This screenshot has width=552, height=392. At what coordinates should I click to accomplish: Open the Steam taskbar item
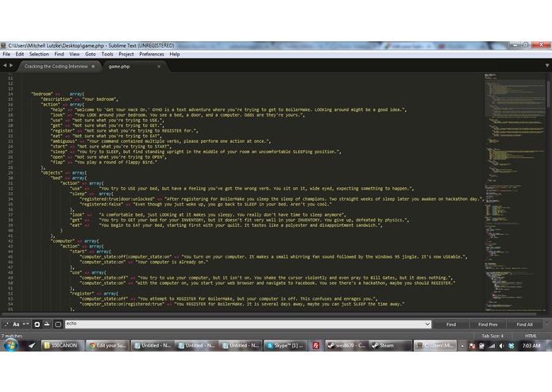point(390,346)
